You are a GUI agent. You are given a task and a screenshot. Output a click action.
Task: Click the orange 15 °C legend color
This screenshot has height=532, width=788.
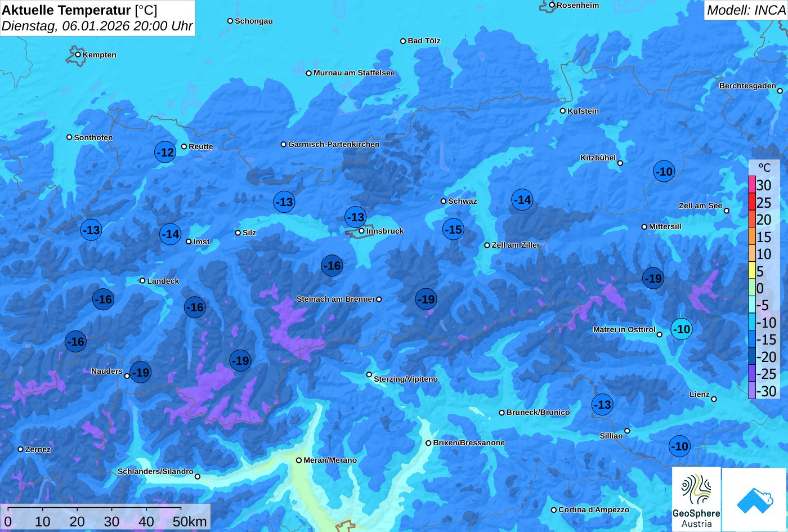pyautogui.click(x=752, y=236)
